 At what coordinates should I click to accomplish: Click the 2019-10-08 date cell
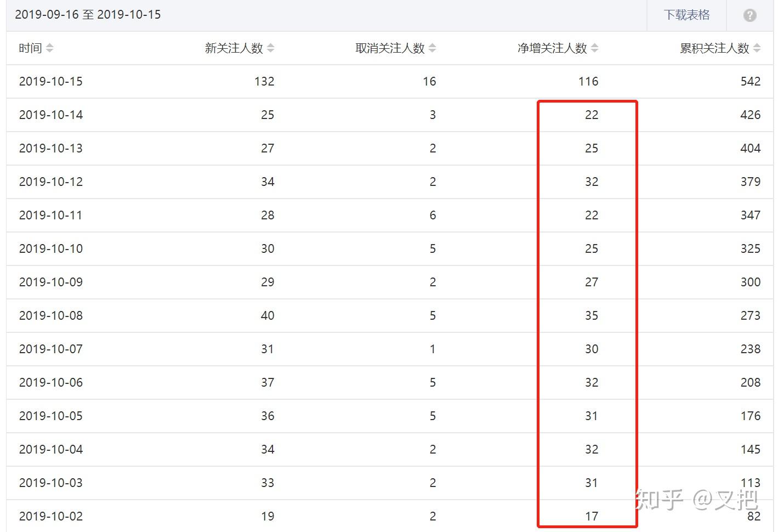[51, 316]
